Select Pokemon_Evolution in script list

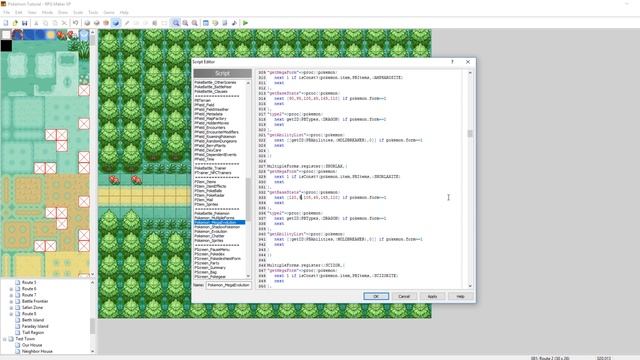[x=211, y=231]
